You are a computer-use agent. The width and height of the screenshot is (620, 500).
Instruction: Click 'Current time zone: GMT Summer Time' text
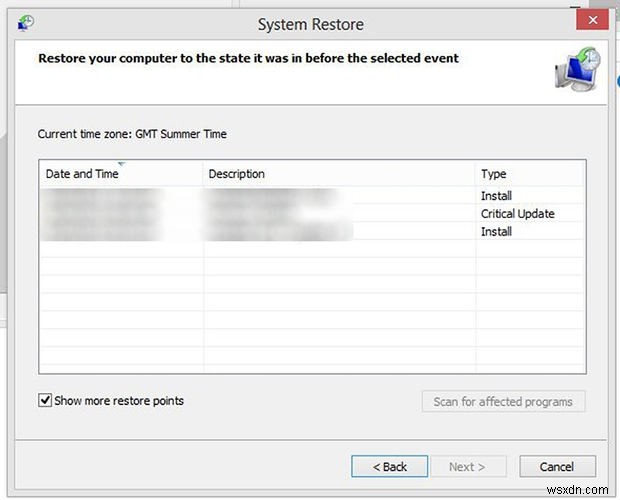[x=132, y=134]
